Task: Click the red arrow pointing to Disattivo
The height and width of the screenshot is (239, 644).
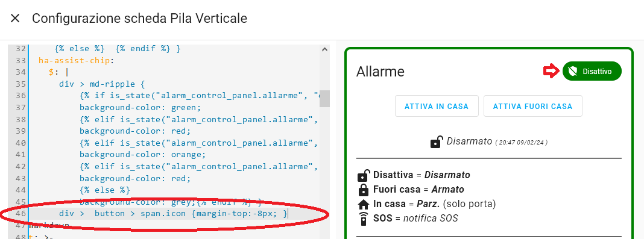Action: (x=552, y=71)
